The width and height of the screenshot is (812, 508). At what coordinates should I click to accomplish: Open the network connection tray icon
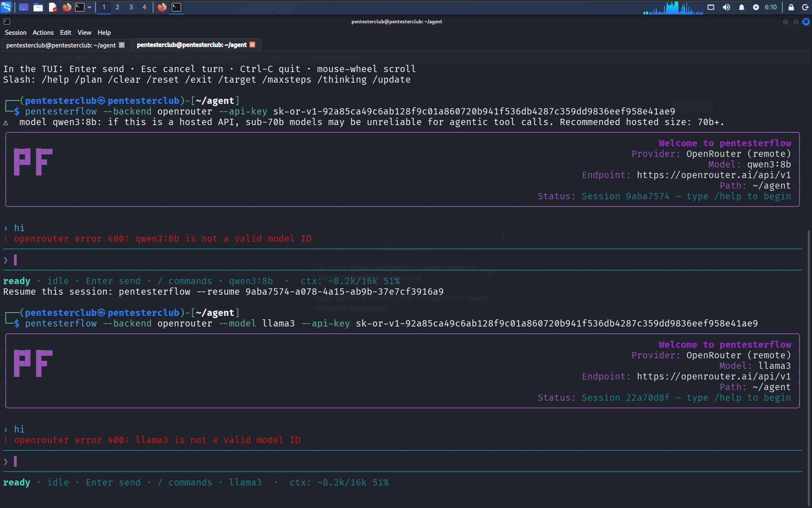pyautogui.click(x=711, y=7)
